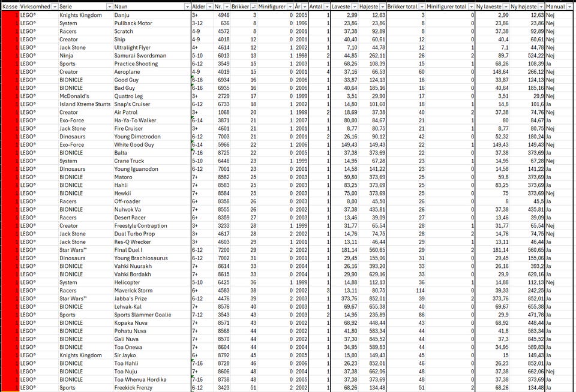Select set number 4946 cell
The image size is (576, 392).
[x=222, y=15]
